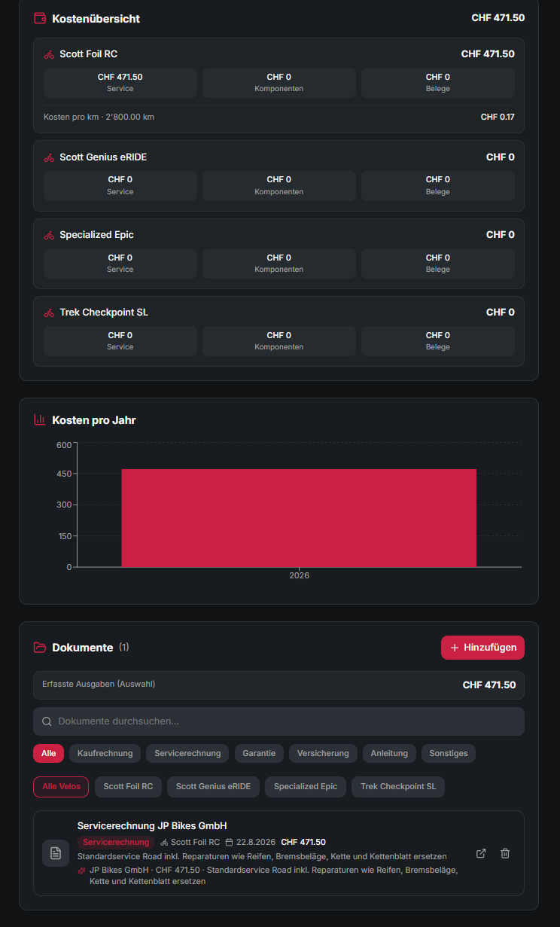The height and width of the screenshot is (927, 560).
Task: Click the open folder icon beside Dokumente
Action: (x=40, y=648)
